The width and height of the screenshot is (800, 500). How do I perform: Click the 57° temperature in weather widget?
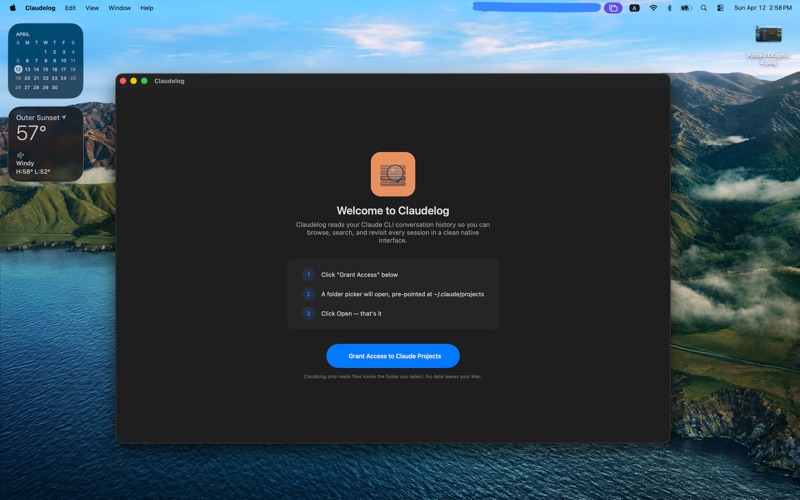[x=31, y=133]
